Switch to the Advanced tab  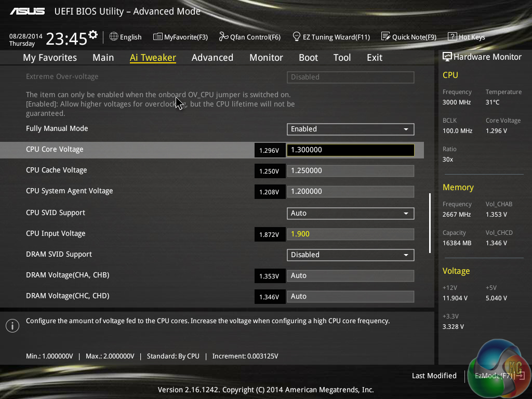point(212,58)
